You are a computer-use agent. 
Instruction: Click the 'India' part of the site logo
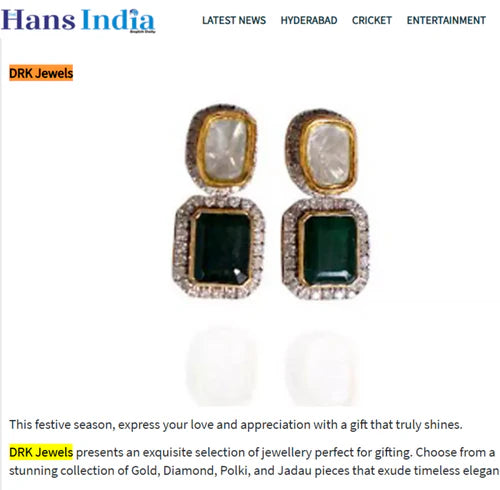click(118, 20)
